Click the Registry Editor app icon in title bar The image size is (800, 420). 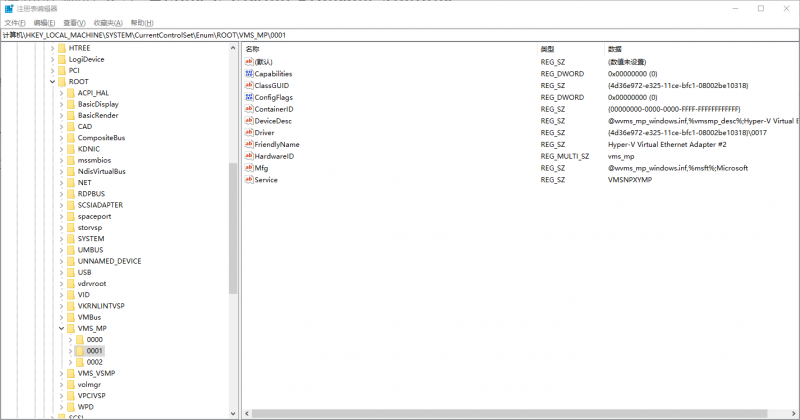[x=8, y=8]
